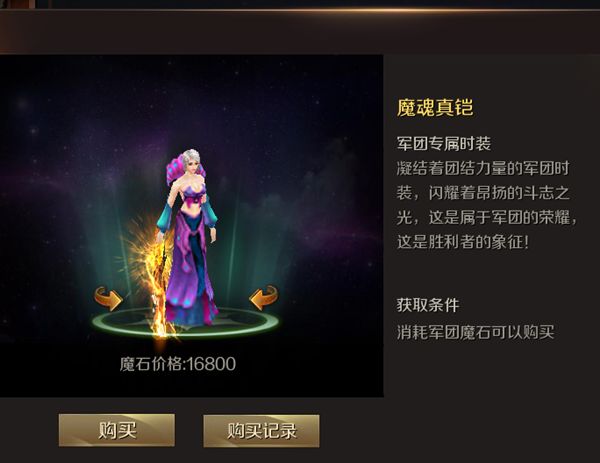Click the character's silver-haired head
Screen dimensions: 600x463
pos(191,160)
